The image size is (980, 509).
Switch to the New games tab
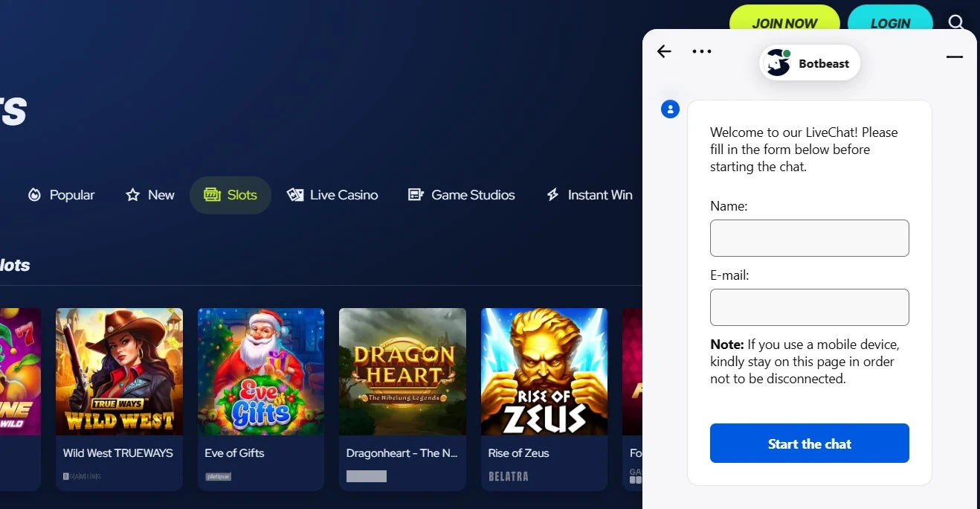coord(150,195)
